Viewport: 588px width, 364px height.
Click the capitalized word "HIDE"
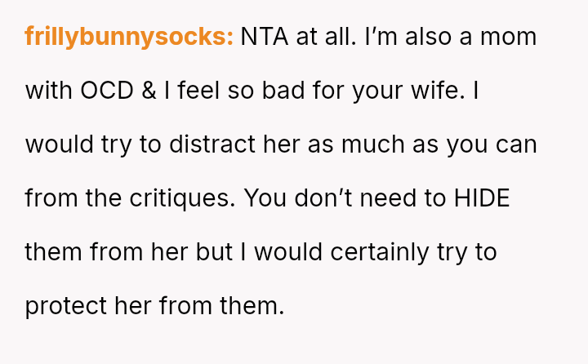tap(482, 198)
